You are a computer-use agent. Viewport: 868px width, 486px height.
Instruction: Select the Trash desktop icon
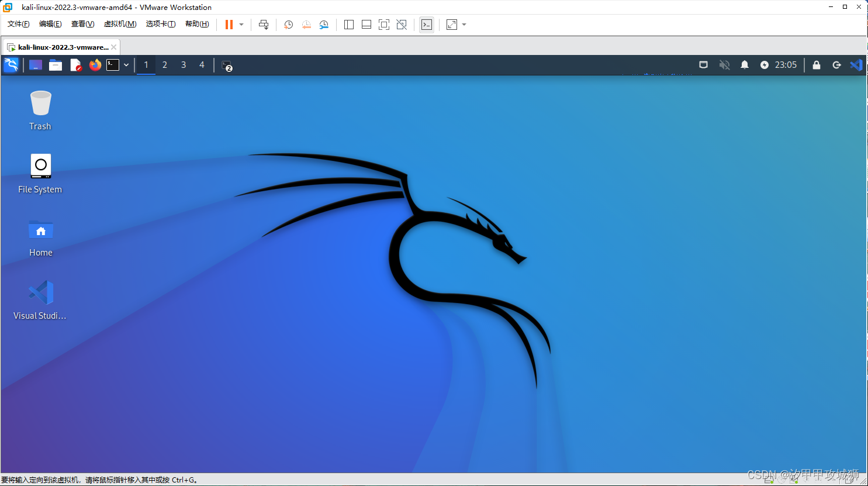coord(40,110)
